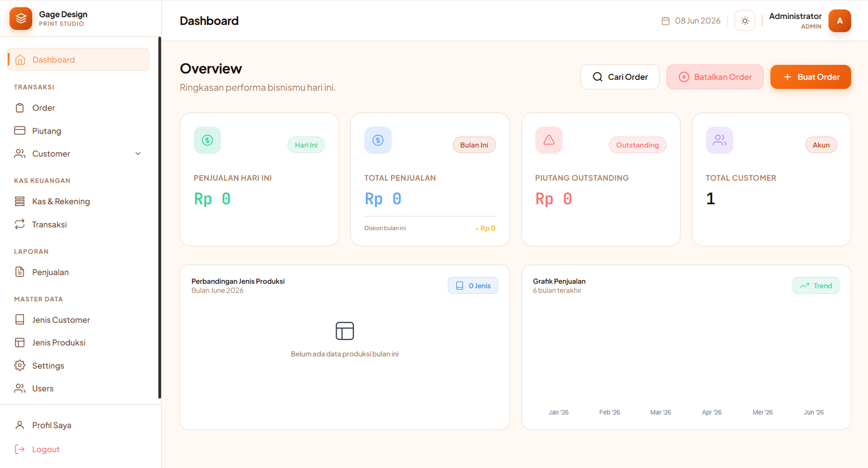Open the Users management page
Screen dimensions: 868x468
click(79, 388)
